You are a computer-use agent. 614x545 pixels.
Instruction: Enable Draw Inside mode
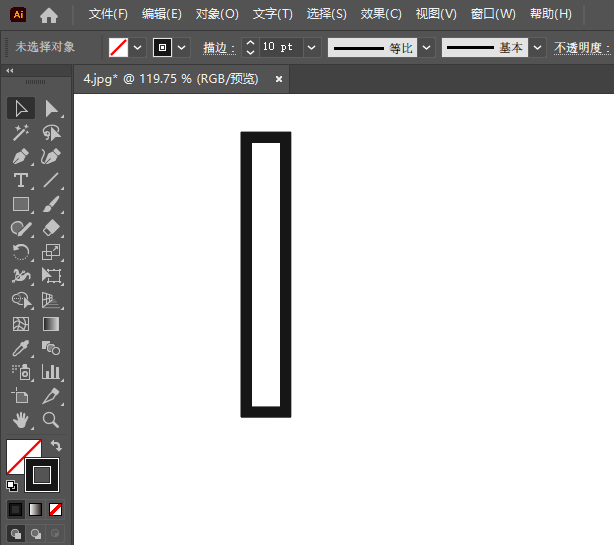55,533
